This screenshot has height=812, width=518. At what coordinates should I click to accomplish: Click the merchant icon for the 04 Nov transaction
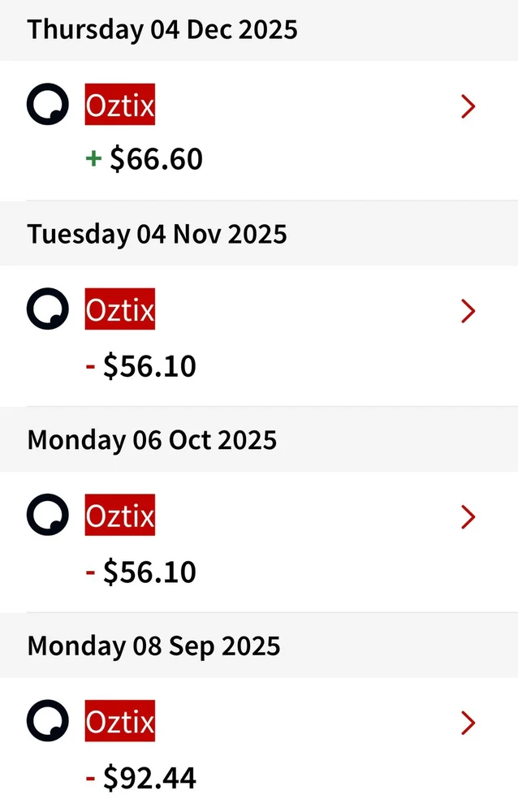[47, 310]
